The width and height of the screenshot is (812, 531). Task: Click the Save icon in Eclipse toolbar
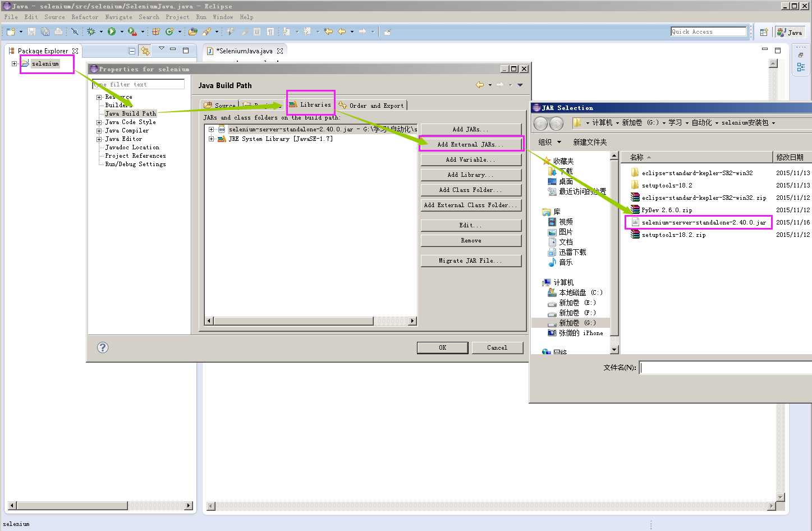[31, 32]
